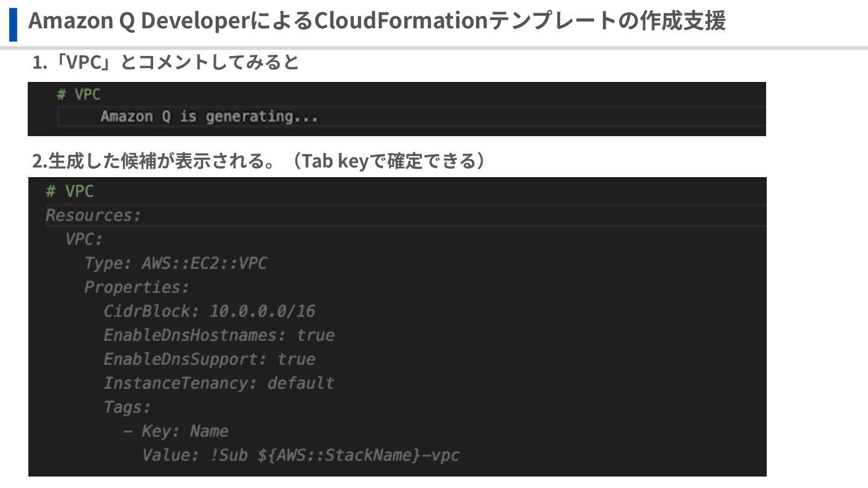Select the "InstanceTenancy: default" line
Image resolution: width=868 pixels, height=488 pixels.
[219, 383]
